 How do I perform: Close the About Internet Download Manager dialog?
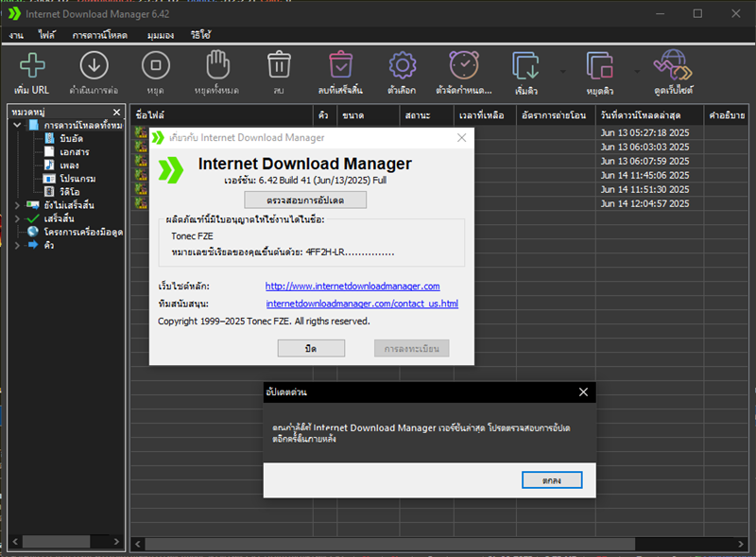point(461,137)
